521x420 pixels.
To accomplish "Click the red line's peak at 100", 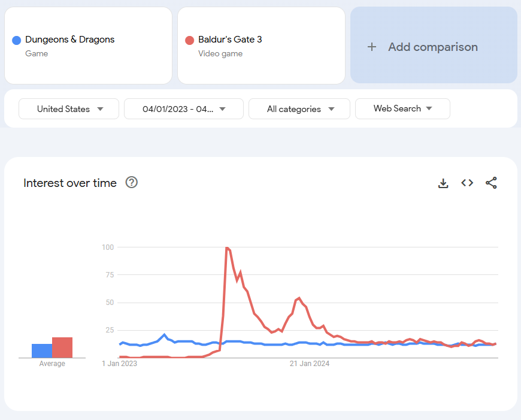I will click(x=227, y=247).
